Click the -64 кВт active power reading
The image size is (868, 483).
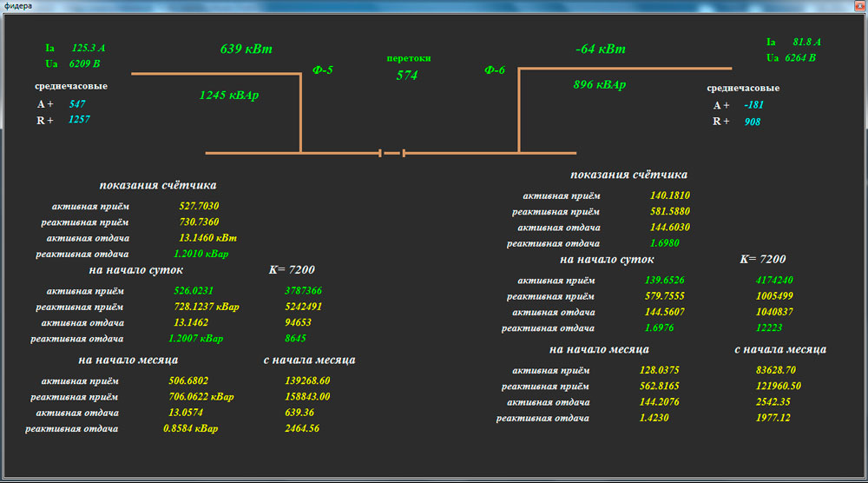point(600,49)
